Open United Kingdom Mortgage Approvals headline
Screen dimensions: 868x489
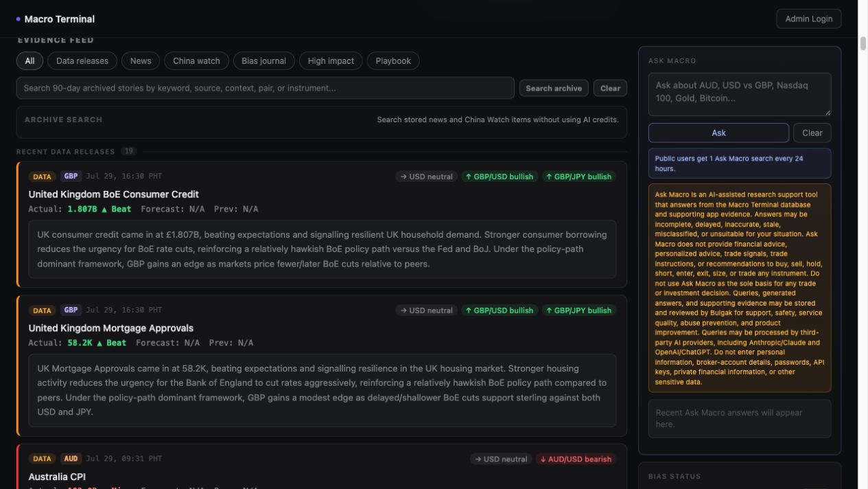coord(110,328)
